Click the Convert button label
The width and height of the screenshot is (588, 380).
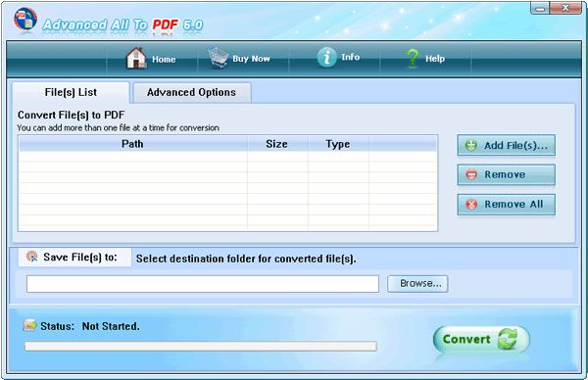466,339
